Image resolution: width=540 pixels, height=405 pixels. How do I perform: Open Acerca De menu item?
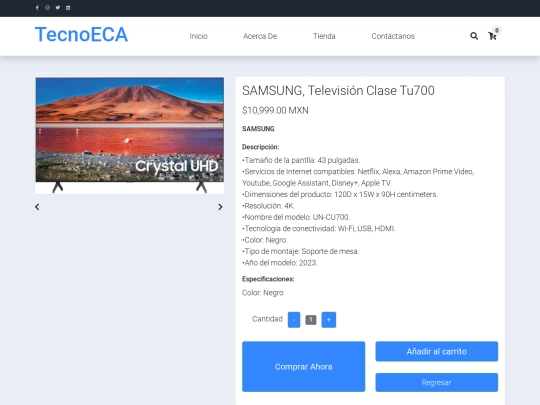(x=260, y=36)
